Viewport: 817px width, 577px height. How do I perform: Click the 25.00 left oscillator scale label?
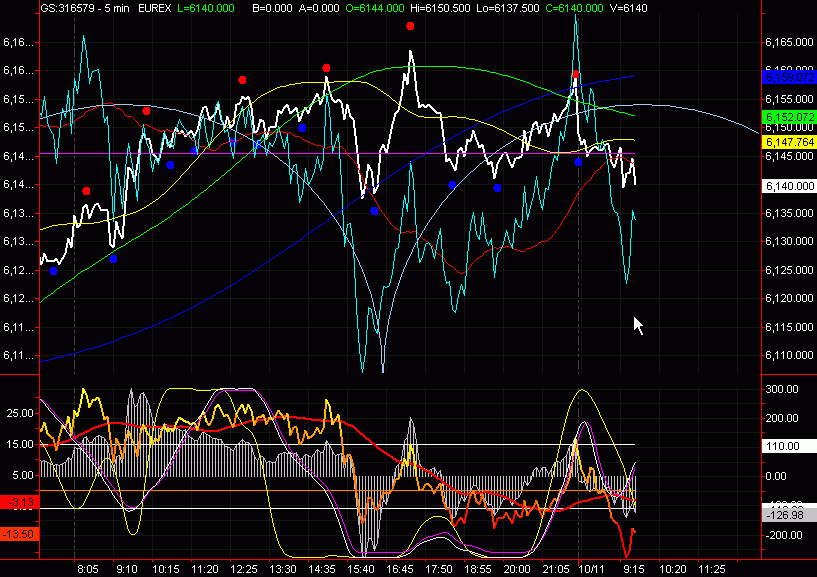(20, 413)
